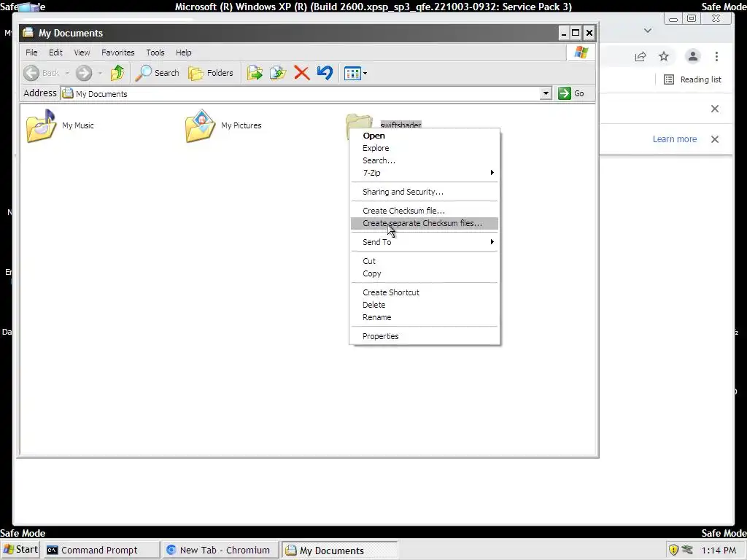747x560 pixels.
Task: Select the My Pictures folder icon
Action: 200,125
